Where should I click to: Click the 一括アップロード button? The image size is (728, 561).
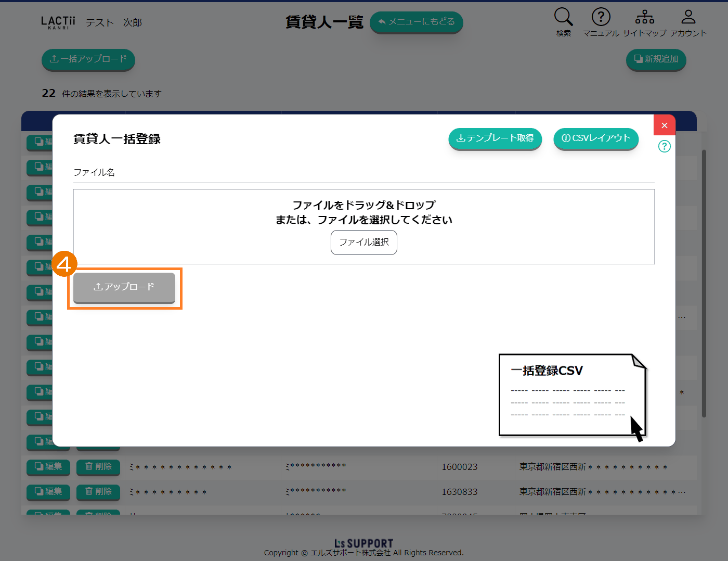pos(88,59)
